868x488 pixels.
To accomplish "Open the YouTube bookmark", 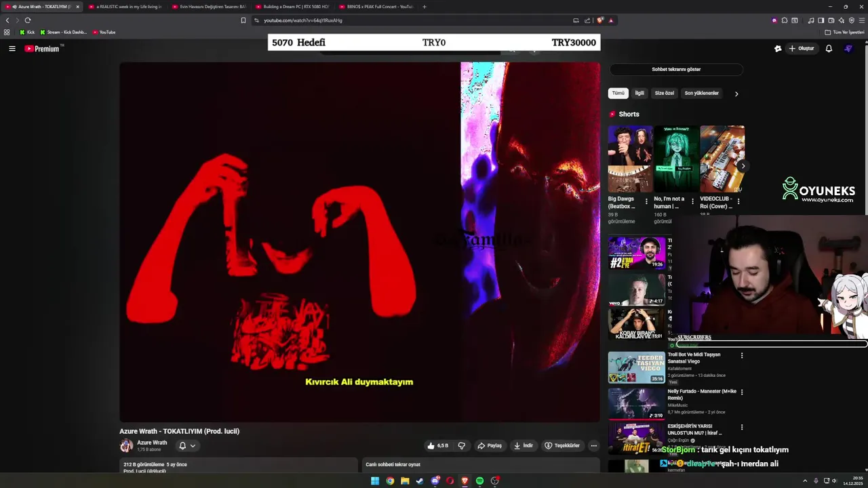I will (104, 32).
